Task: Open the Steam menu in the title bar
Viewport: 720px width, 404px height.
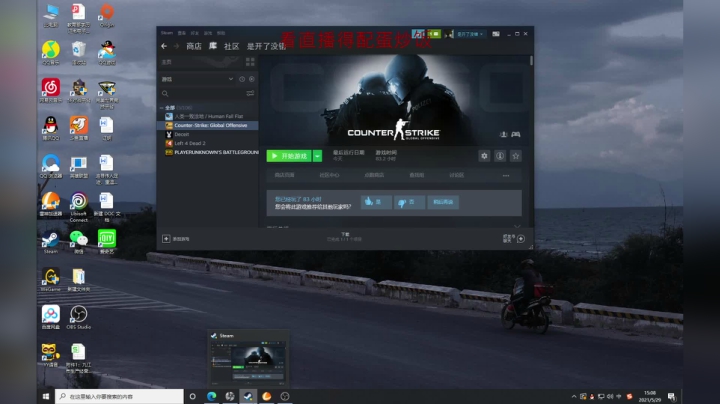Action: pyautogui.click(x=167, y=33)
